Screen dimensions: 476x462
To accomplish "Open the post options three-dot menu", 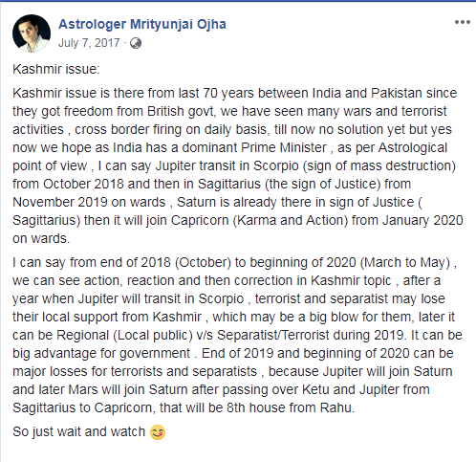I will click(x=463, y=22).
